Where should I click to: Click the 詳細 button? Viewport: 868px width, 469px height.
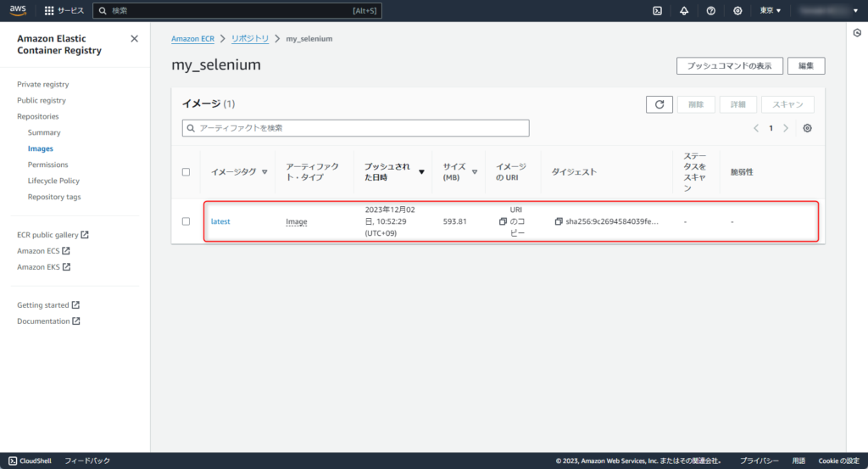(738, 104)
